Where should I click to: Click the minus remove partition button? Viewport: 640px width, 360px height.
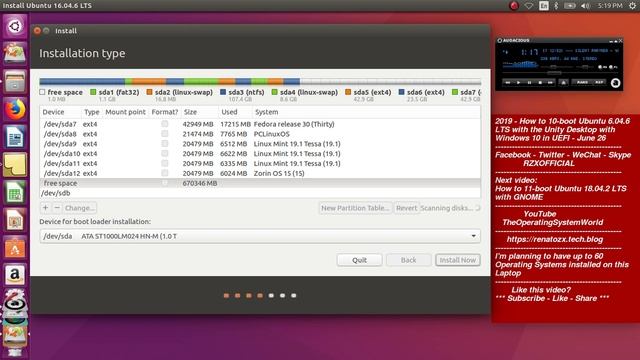click(57, 208)
